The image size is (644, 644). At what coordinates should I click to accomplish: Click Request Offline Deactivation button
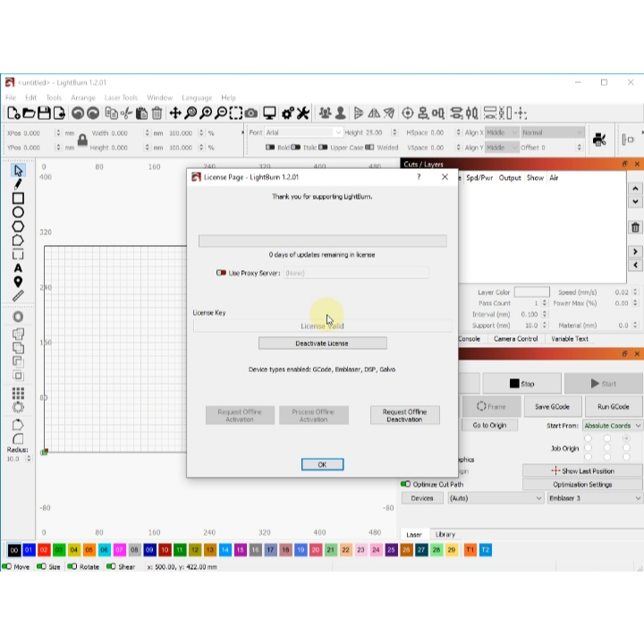pos(404,415)
